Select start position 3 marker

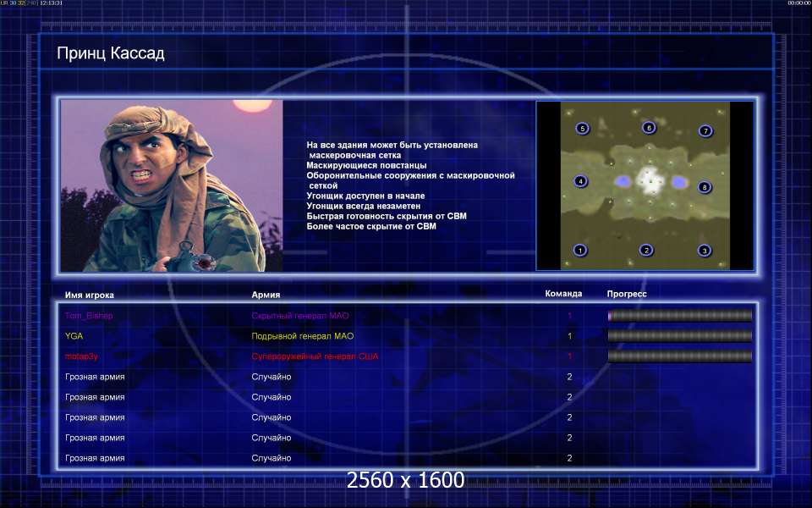tap(705, 251)
